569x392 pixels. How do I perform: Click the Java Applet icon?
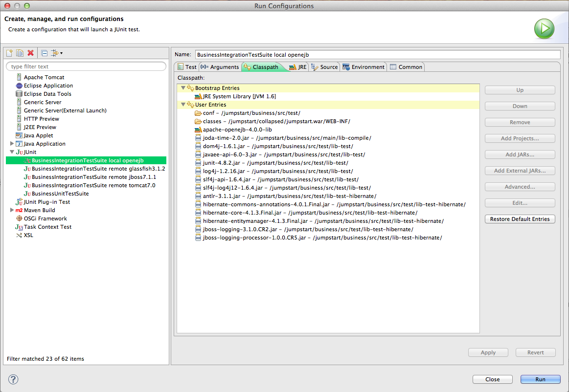[x=19, y=135]
